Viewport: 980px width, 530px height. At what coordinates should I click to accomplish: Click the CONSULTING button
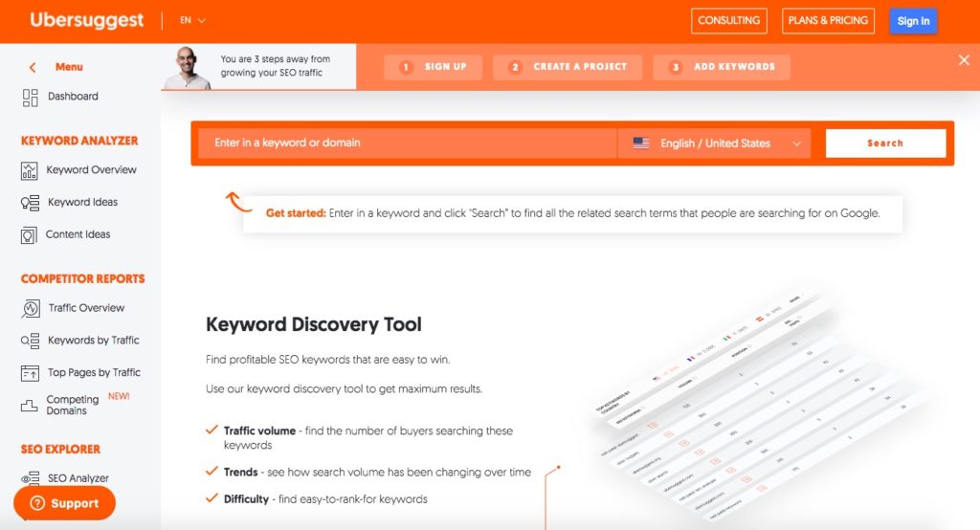728,21
